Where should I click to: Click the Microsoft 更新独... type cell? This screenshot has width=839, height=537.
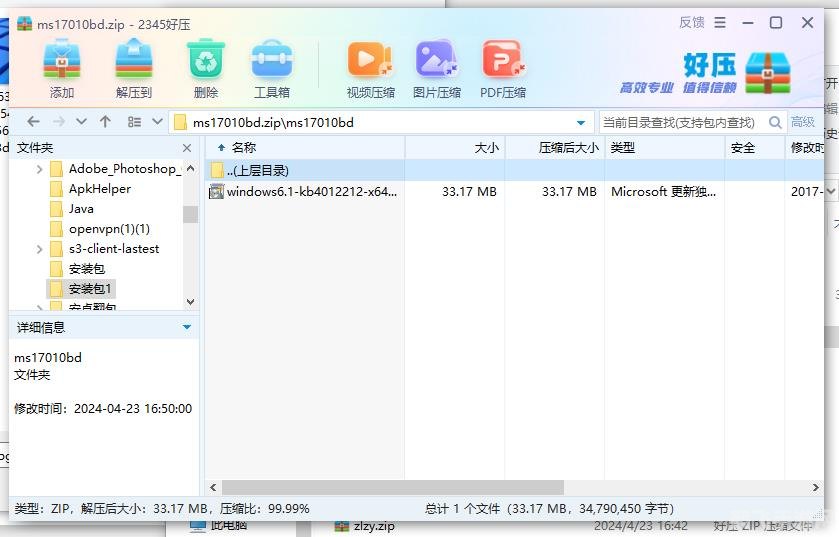(x=663, y=191)
